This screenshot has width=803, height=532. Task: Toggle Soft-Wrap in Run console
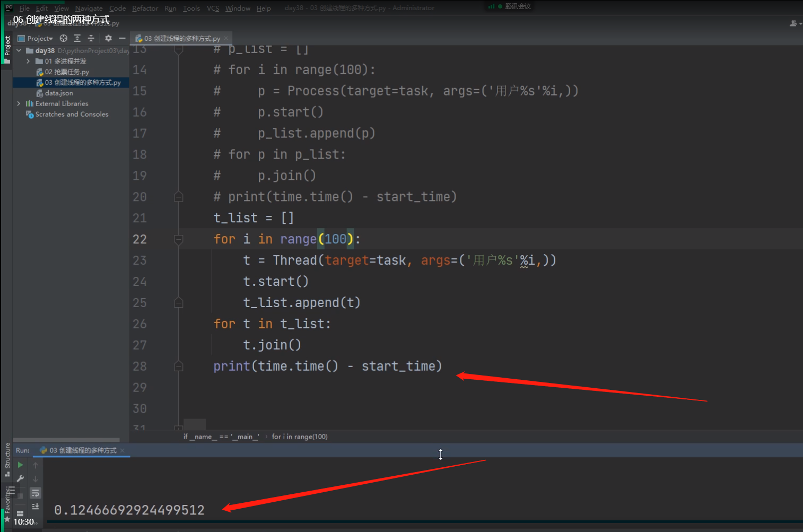pos(36,493)
